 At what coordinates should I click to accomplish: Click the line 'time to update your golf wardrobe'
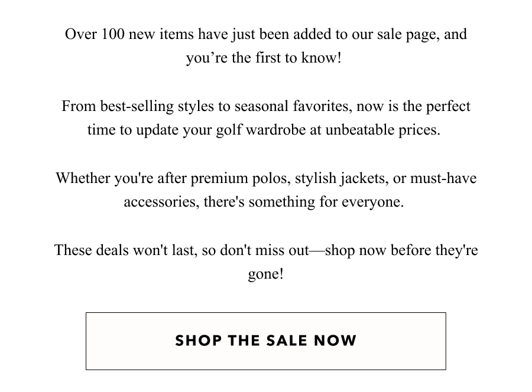[x=264, y=130]
